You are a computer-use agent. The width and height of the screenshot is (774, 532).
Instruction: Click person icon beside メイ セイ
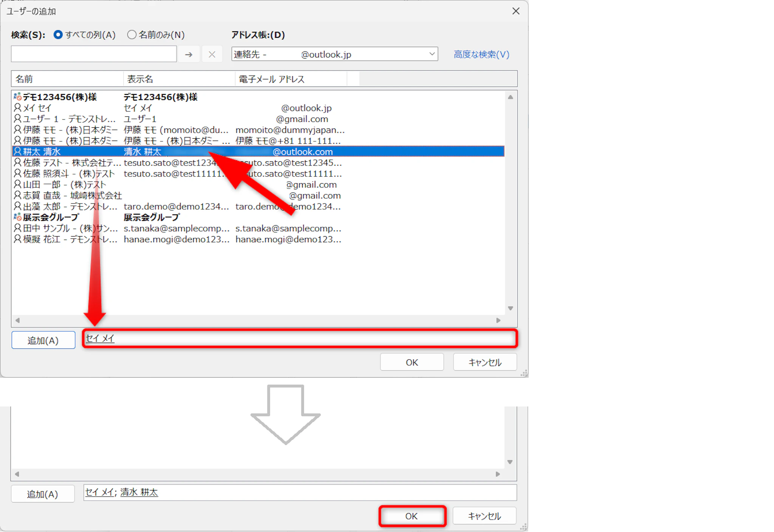pos(17,108)
